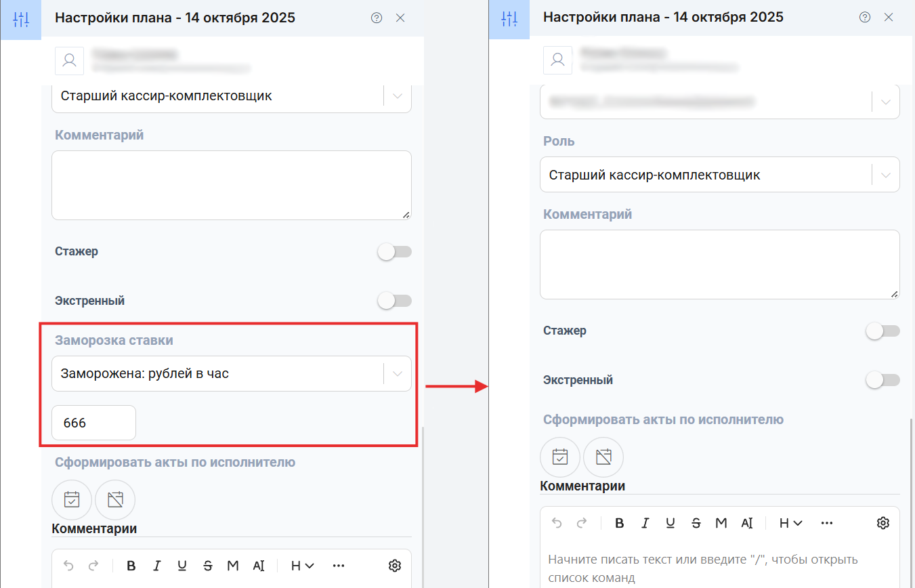
Task: Open the three-dots more menu in the left editor
Action: (339, 566)
